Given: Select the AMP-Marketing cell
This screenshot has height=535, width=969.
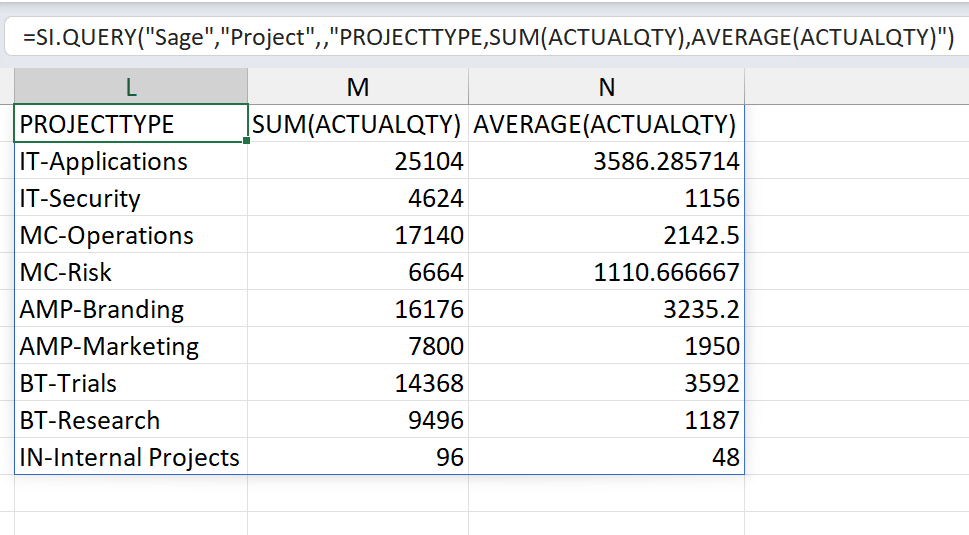Looking at the screenshot, I should click(131, 346).
